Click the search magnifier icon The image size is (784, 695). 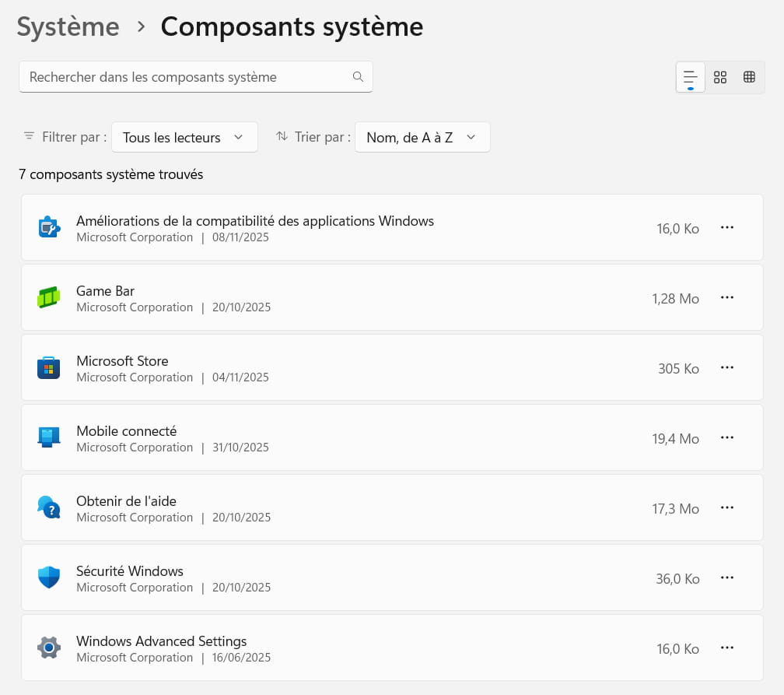[x=358, y=77]
